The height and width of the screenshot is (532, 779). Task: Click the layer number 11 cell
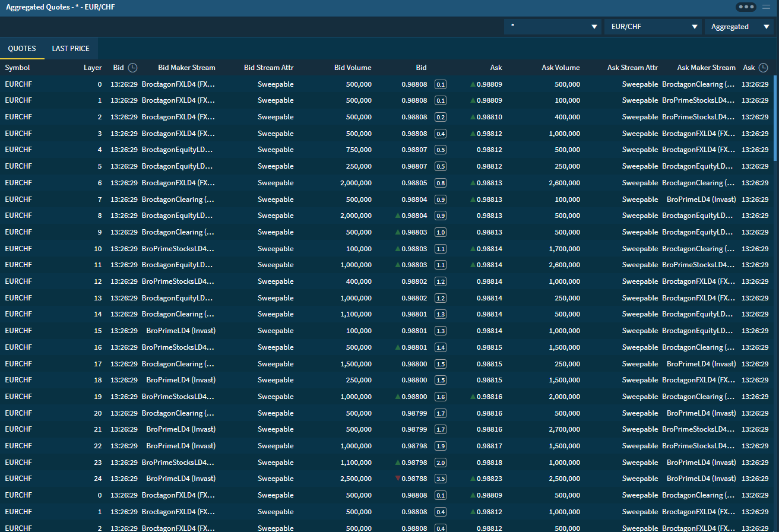click(98, 265)
